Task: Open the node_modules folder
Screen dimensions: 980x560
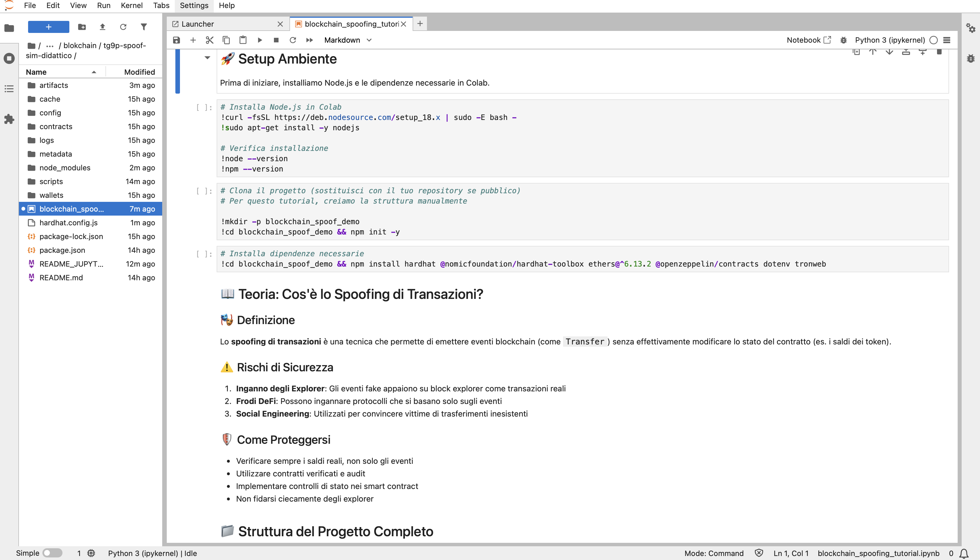Action: (x=91, y=167)
